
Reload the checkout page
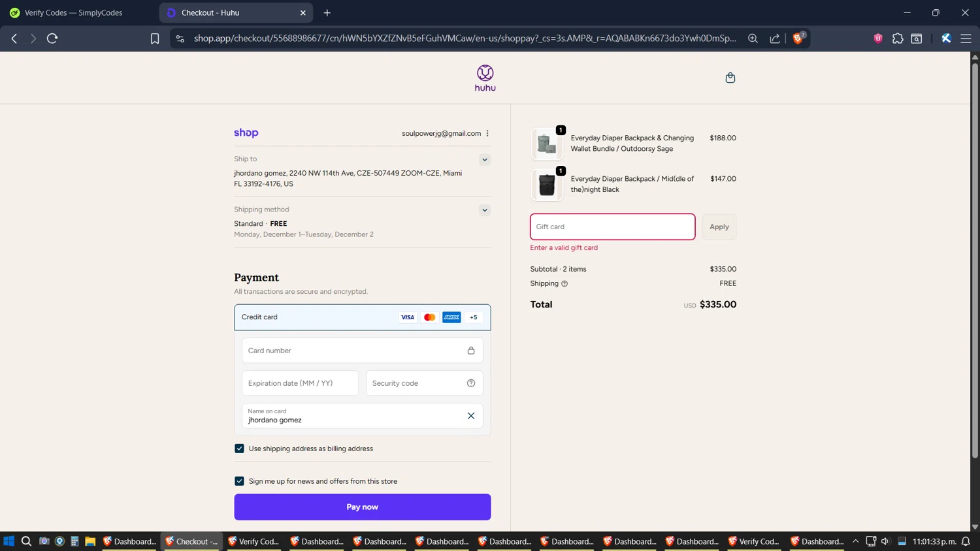[52, 39]
